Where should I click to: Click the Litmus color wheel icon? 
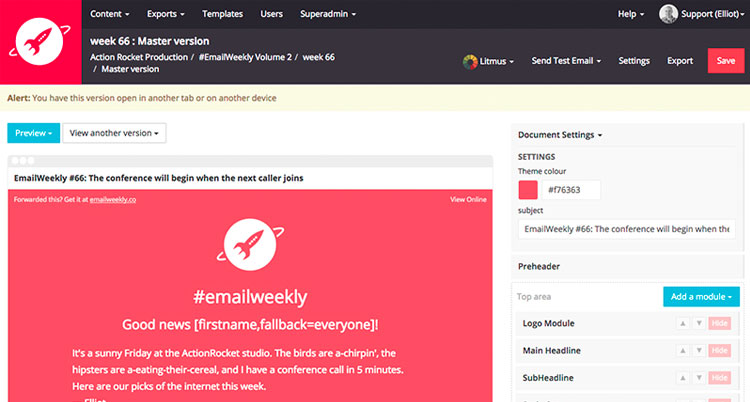[x=470, y=61]
